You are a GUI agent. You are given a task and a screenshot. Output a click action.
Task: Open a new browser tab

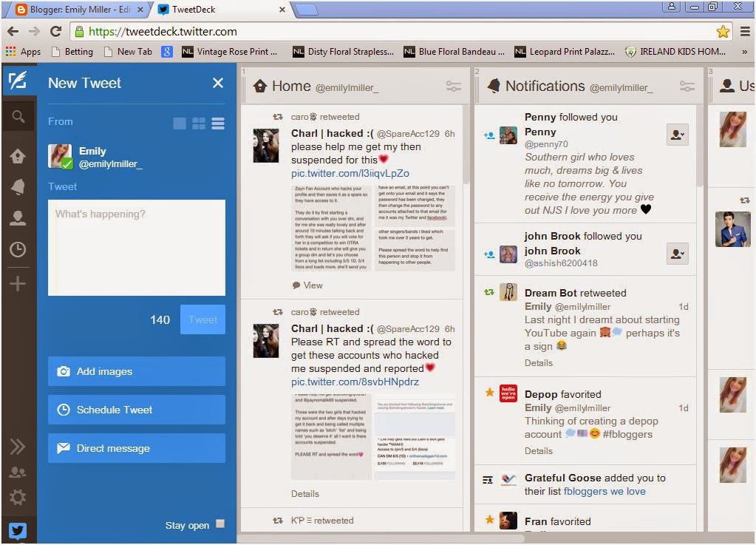(307, 9)
